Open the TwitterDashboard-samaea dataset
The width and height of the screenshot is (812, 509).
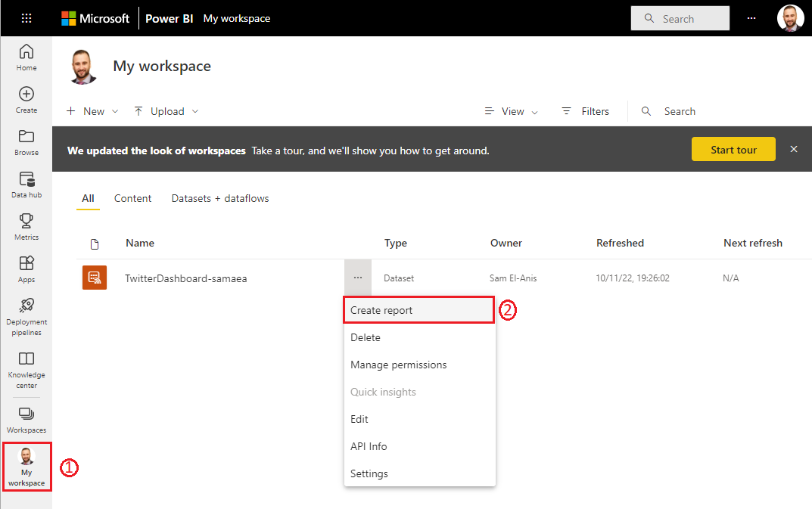tap(186, 278)
